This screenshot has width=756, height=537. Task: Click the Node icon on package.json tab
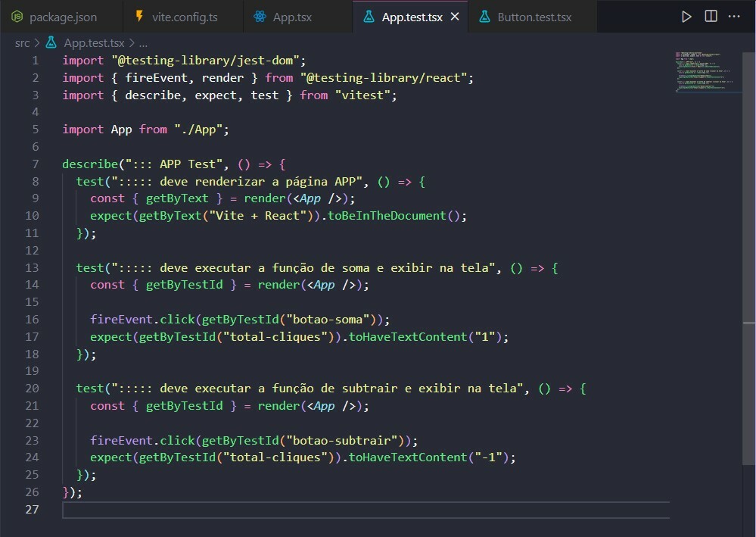[17, 17]
